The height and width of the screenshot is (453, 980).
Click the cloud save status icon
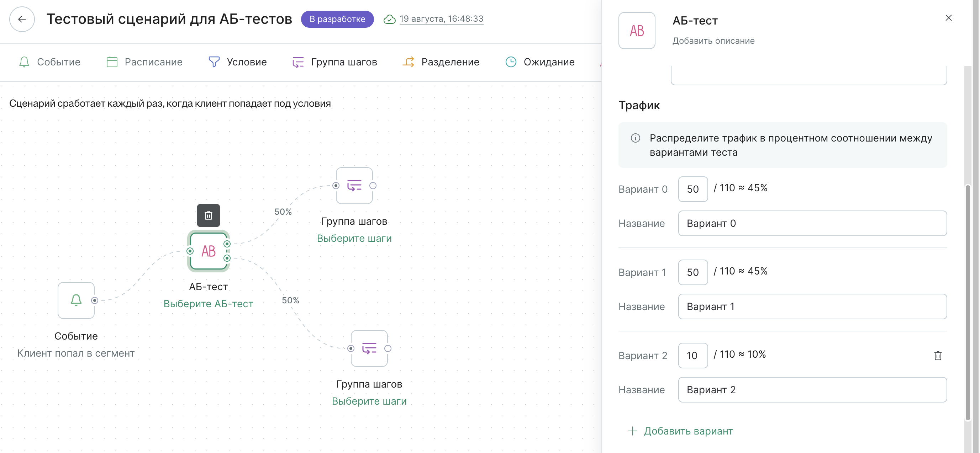pyautogui.click(x=389, y=19)
